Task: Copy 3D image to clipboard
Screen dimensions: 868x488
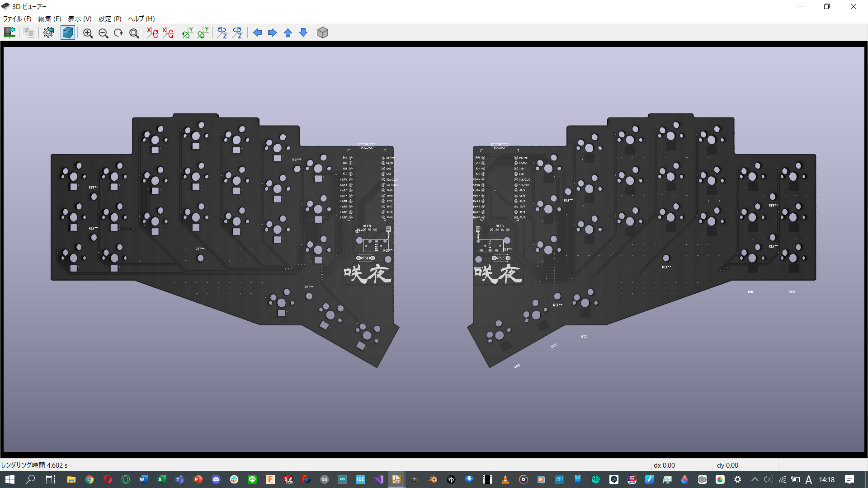Action: click(x=29, y=33)
